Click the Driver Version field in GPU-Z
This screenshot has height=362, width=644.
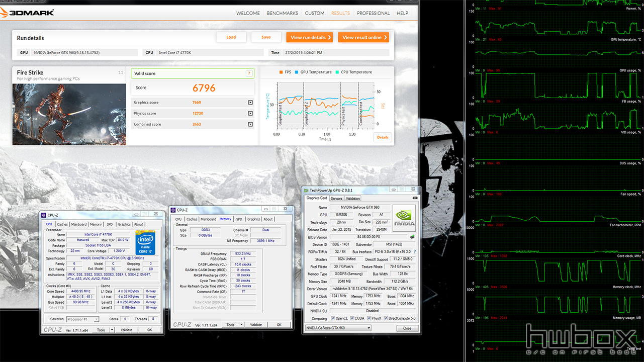[373, 289]
